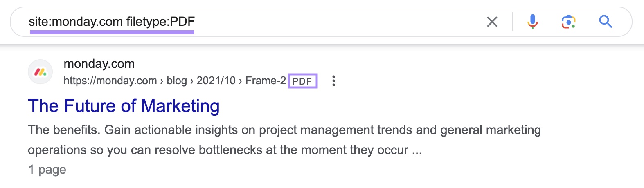Image resolution: width=644 pixels, height=188 pixels.
Task: Open Google Lens image search
Action: click(568, 22)
